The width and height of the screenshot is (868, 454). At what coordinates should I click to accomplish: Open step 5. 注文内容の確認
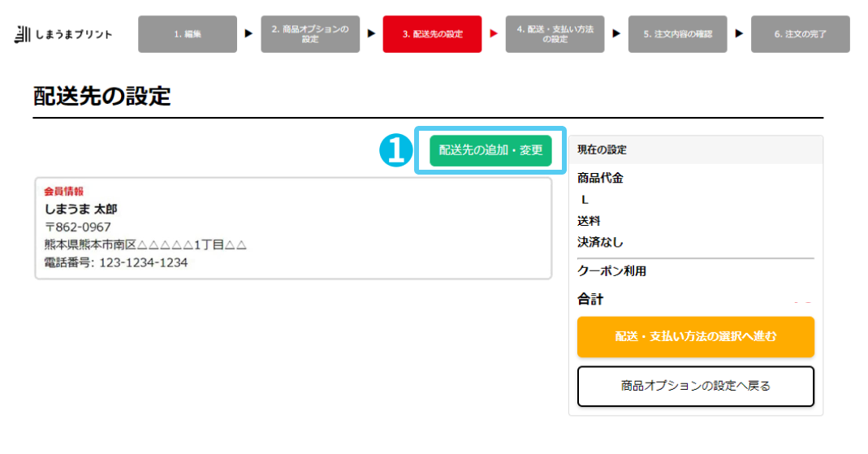click(677, 34)
